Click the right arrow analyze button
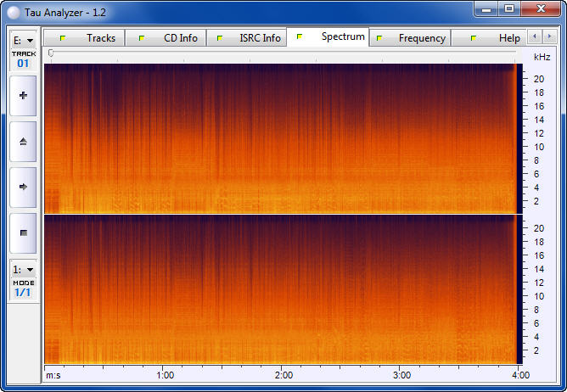The height and width of the screenshot is (392, 567). click(23, 187)
